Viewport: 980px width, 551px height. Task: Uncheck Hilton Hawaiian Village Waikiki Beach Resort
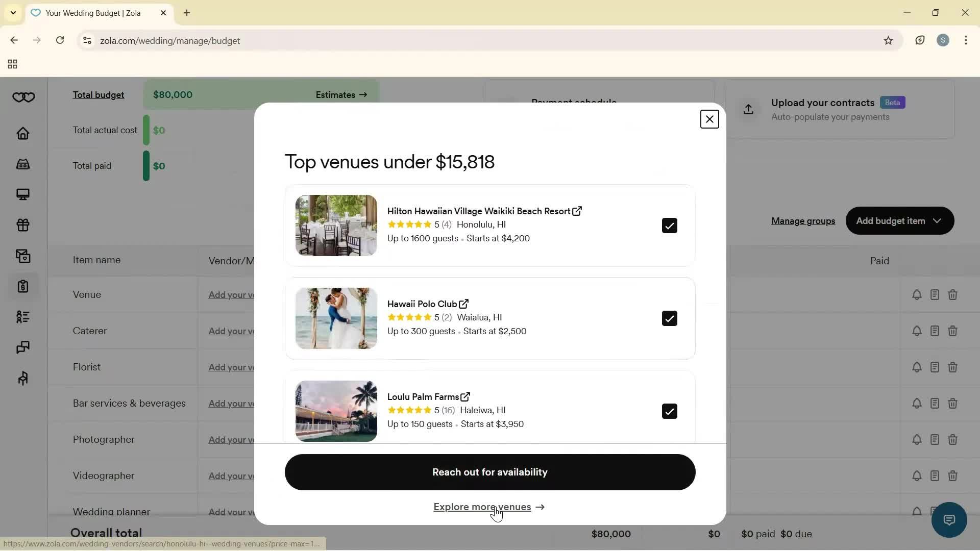669,225
